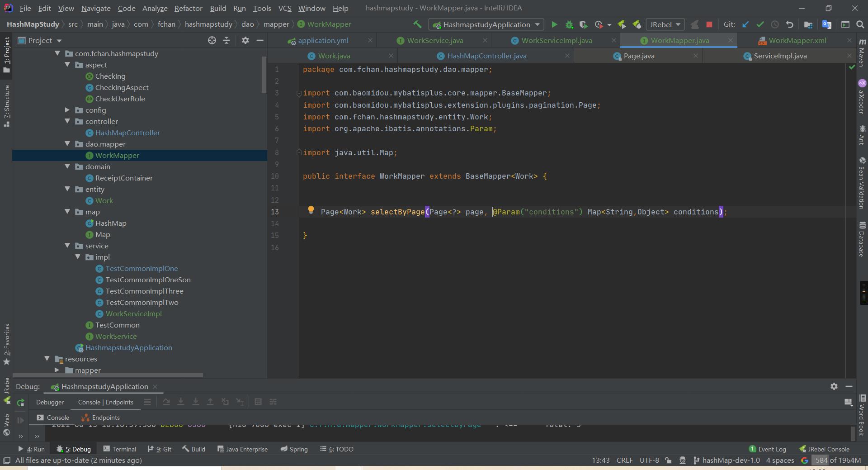The height and width of the screenshot is (470, 868).
Task: Open Search Everywhere magnifier icon
Action: point(860,24)
